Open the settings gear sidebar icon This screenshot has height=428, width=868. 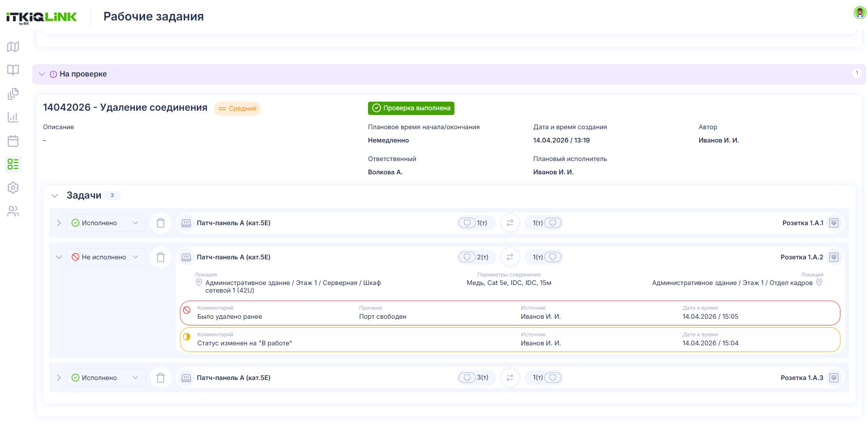13,188
